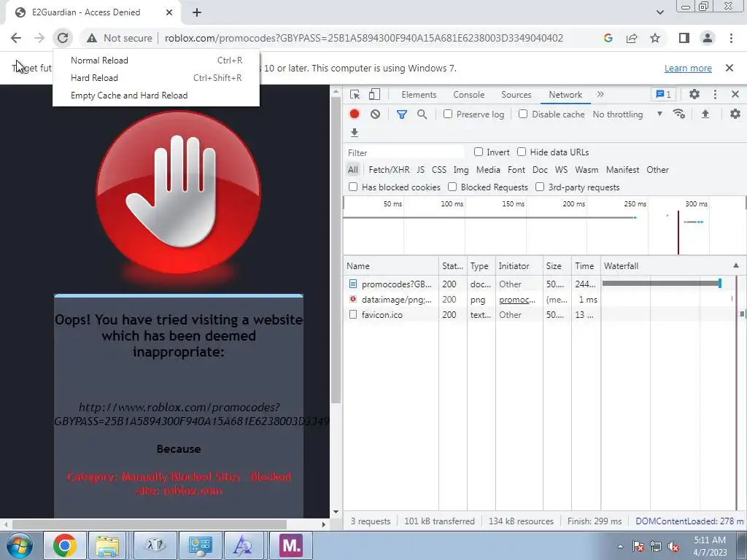Open the No throttling dropdown
The image size is (747, 560).
(x=627, y=114)
